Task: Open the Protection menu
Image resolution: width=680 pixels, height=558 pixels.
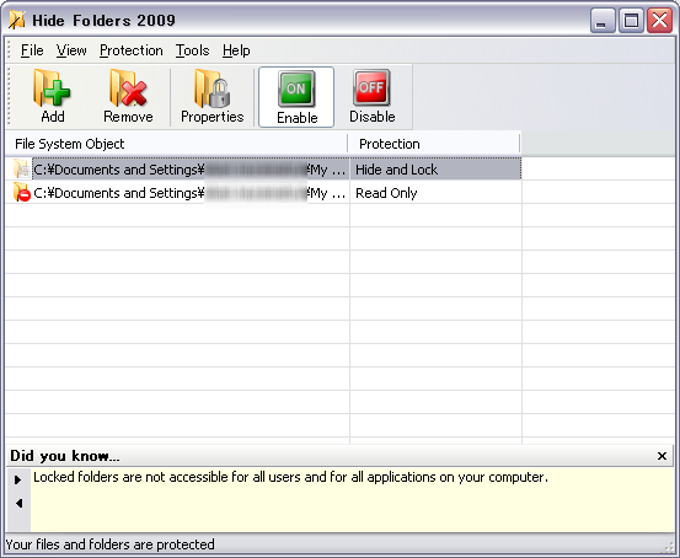Action: (x=131, y=51)
